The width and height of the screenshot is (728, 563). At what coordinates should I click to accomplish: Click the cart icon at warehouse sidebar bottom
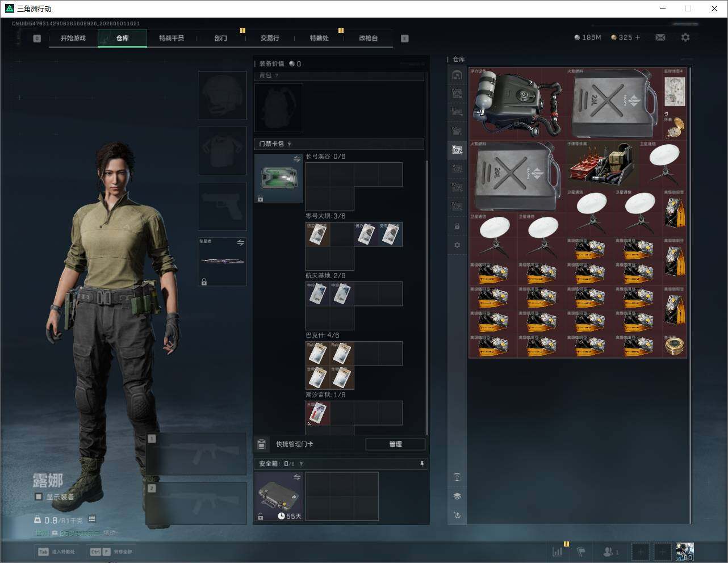point(457,515)
